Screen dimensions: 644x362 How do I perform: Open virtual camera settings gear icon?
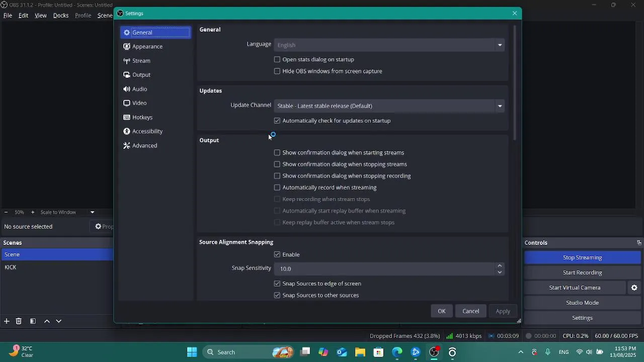click(x=634, y=288)
